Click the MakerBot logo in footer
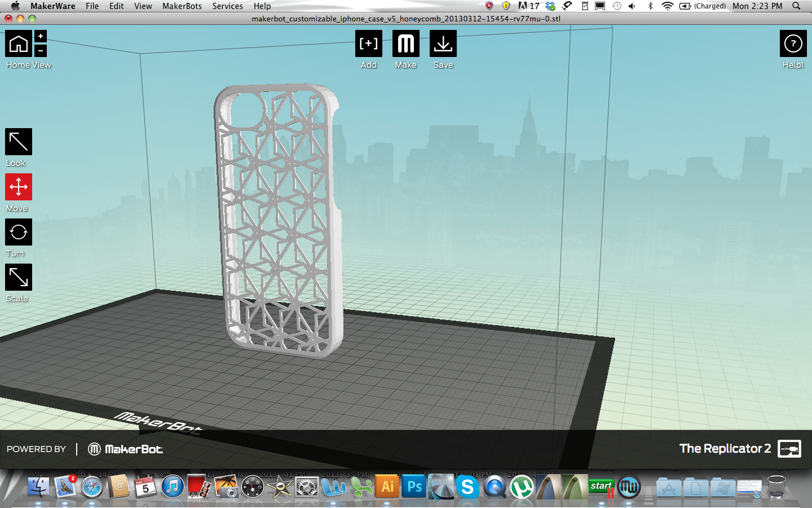 coord(125,449)
